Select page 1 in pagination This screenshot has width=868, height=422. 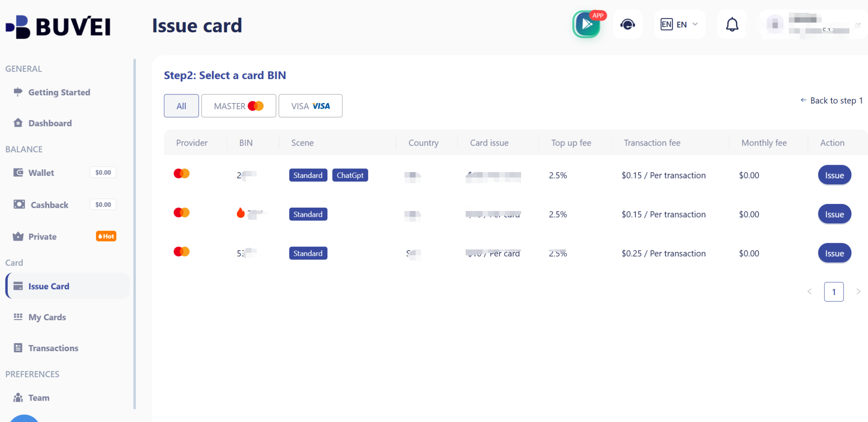834,292
